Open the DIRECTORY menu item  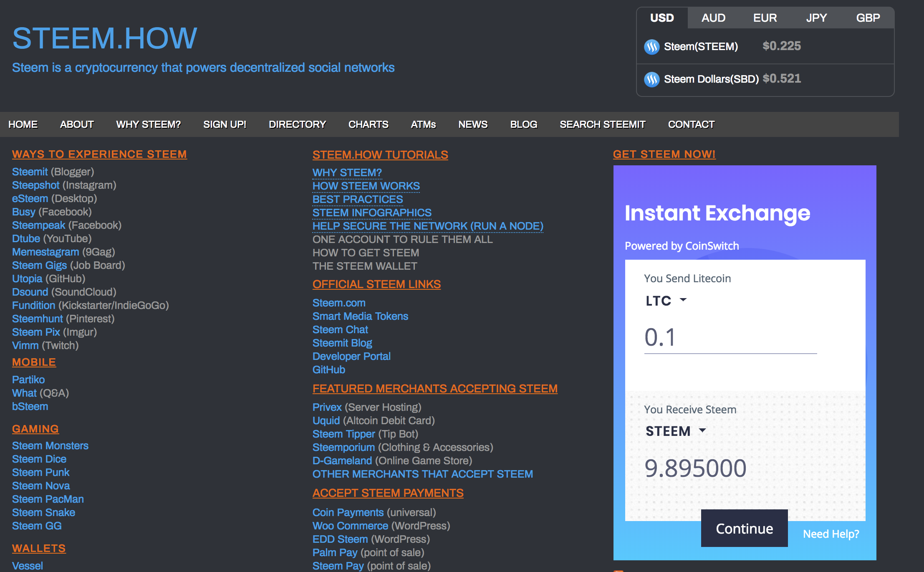(298, 124)
